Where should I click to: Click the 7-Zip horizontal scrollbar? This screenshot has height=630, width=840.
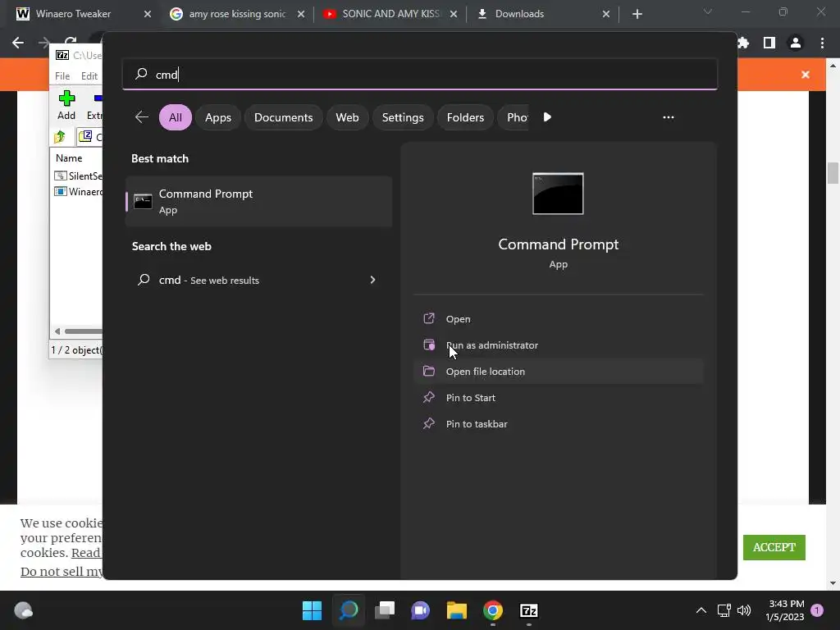pos(78,331)
